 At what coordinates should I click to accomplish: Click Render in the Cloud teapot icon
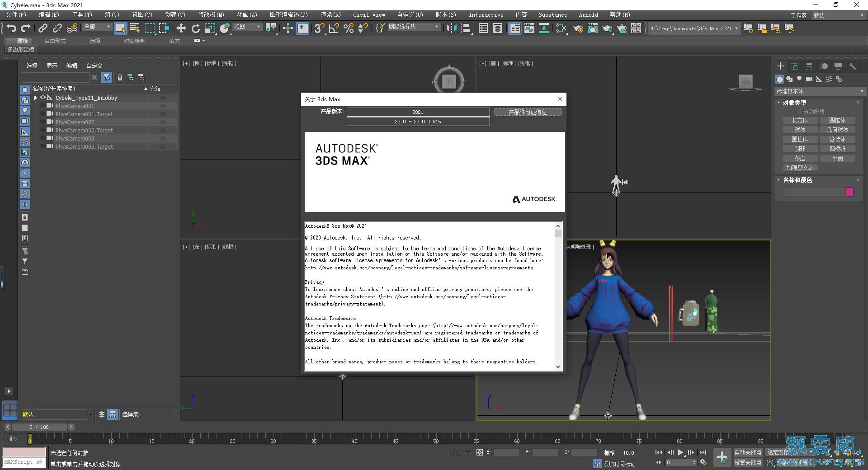pyautogui.click(x=622, y=28)
